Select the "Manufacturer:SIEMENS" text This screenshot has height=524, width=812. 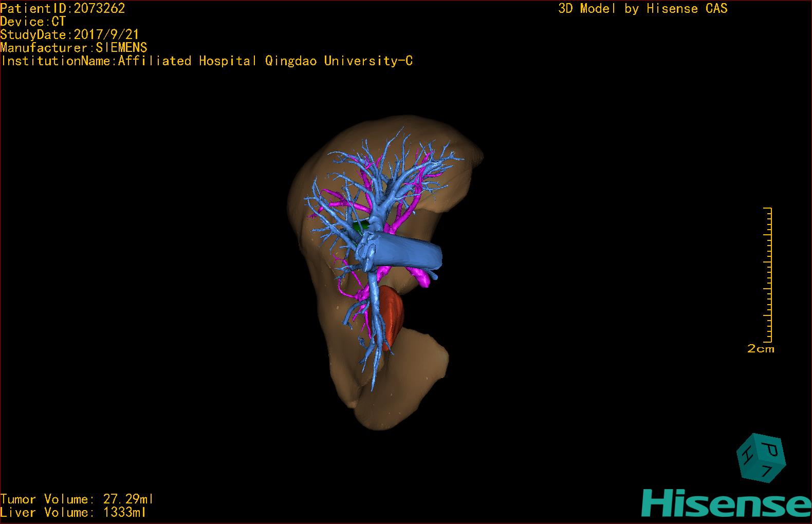(x=73, y=48)
